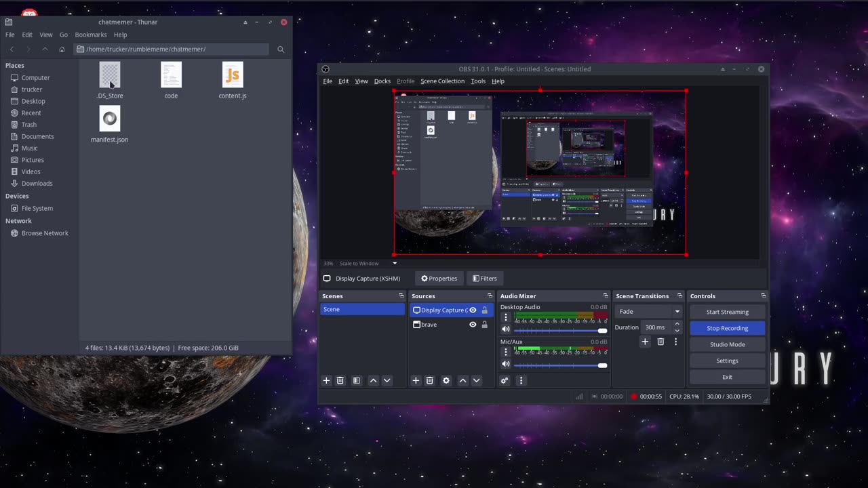
Task: Hide Display Capture source via eye icon
Action: pyautogui.click(x=473, y=310)
